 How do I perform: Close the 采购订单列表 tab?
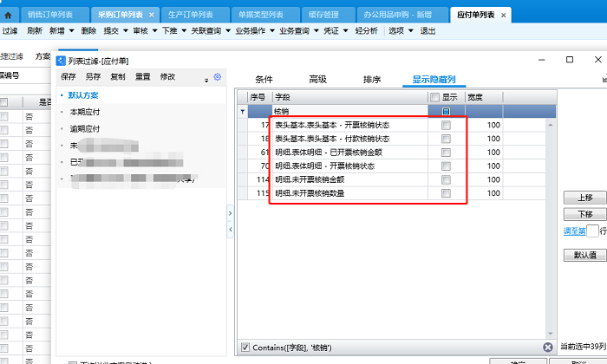152,15
